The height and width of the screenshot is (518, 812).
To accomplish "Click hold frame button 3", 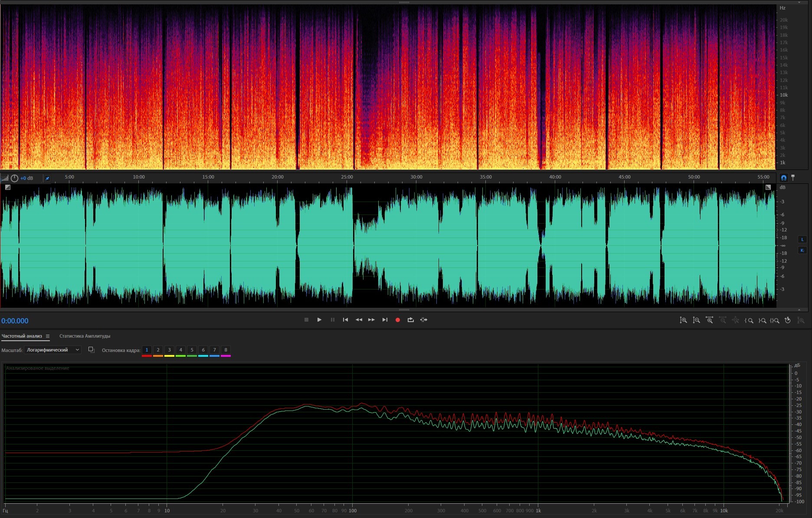I will 169,350.
